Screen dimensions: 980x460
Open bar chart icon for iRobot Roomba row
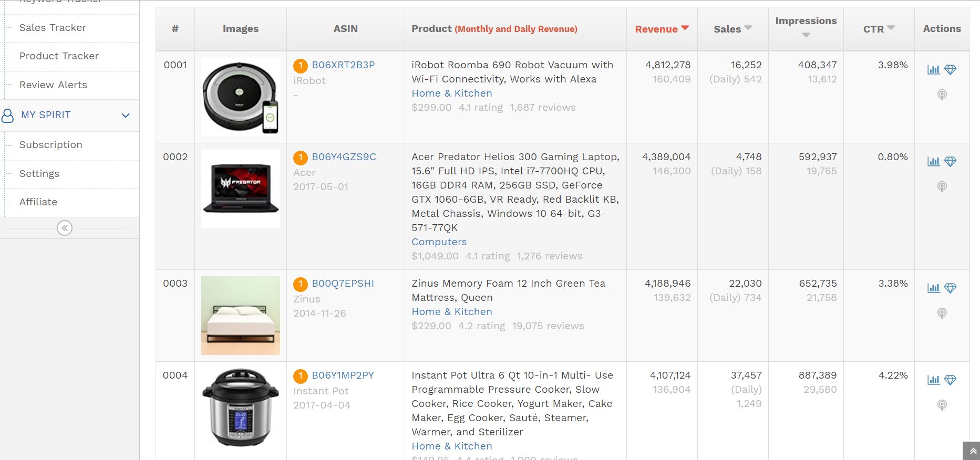(x=933, y=69)
